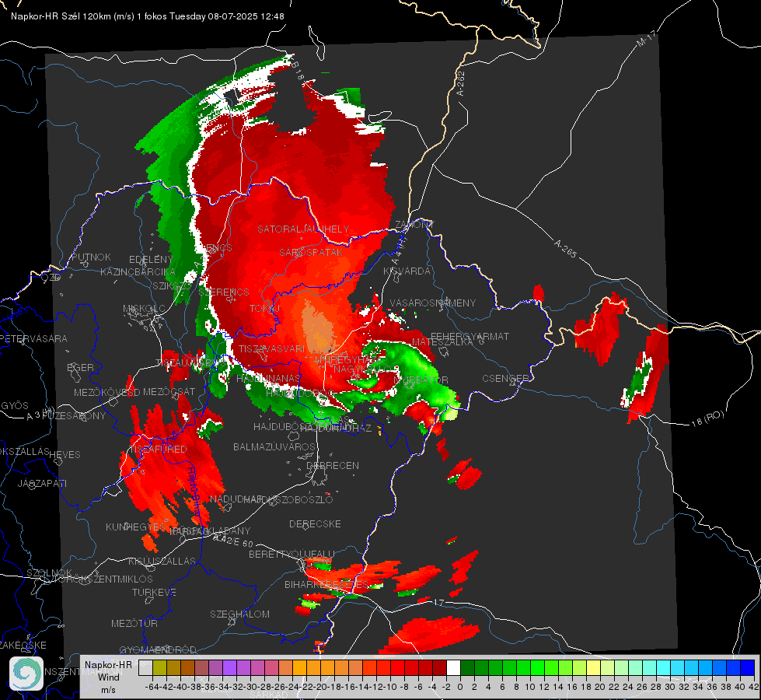Click the NYÍRBÁTOR city label
Viewport: 761px width, 700px height.
(421, 380)
